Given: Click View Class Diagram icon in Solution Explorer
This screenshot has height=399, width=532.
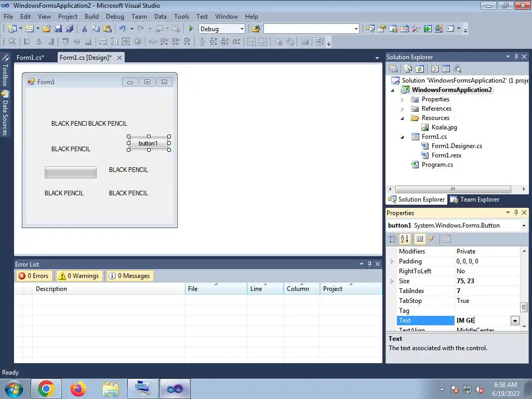Looking at the screenshot, I should pos(458,69).
